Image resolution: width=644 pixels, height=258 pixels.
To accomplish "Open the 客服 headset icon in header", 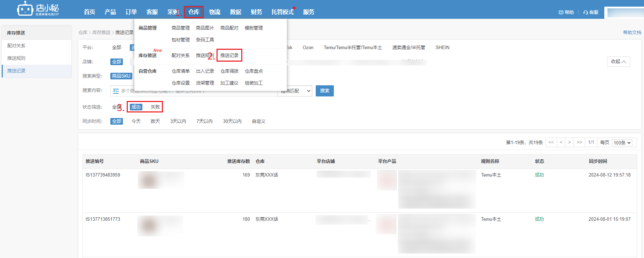I will [591, 12].
